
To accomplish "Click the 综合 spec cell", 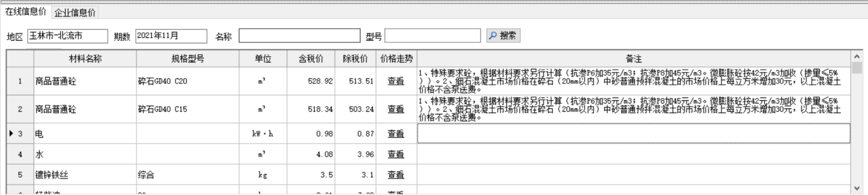I will 188,175.
